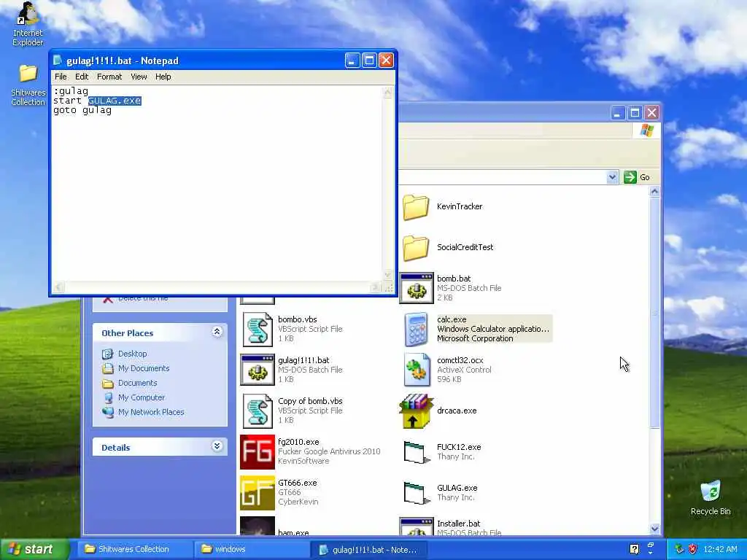
Task: Click the red security shield tray icon
Action: click(692, 549)
